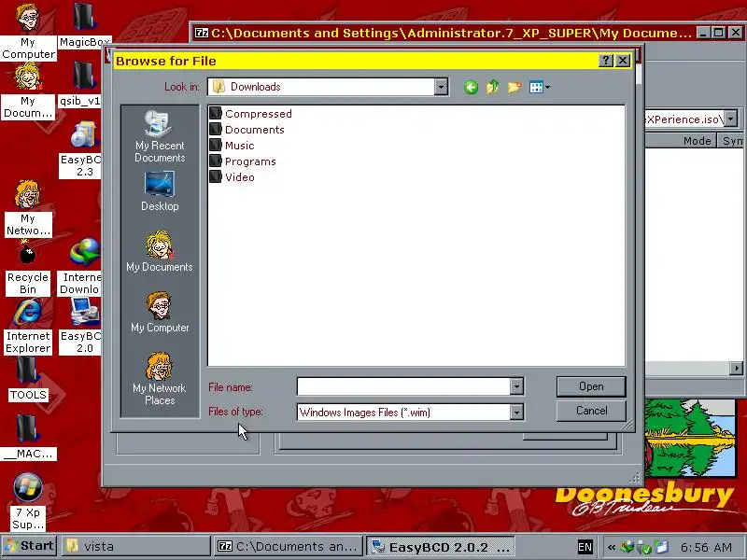Open Internet Download Manager desktop icon
This screenshot has height=560, width=747.
point(81,267)
